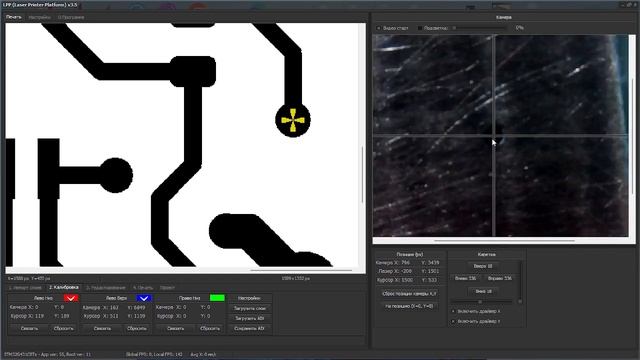Screen dimensions: 640x360
Task: Toggle the Включить драйвер X checkbox
Action: [x=453, y=311]
